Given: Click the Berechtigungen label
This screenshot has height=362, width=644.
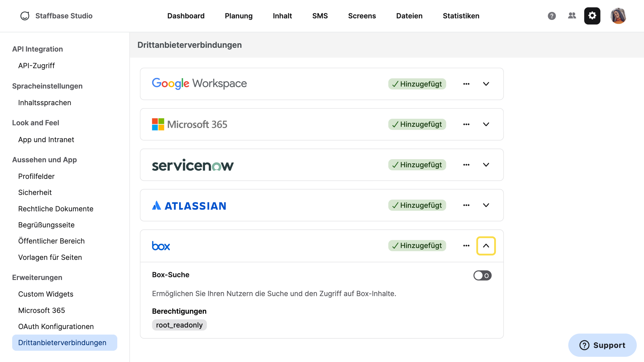Looking at the screenshot, I should 179,311.
